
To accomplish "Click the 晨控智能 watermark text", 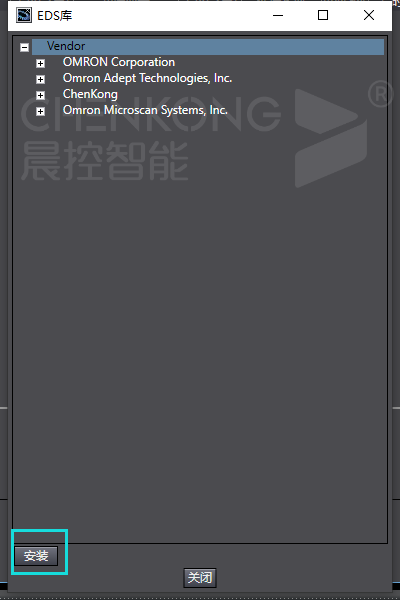I will click(104, 161).
